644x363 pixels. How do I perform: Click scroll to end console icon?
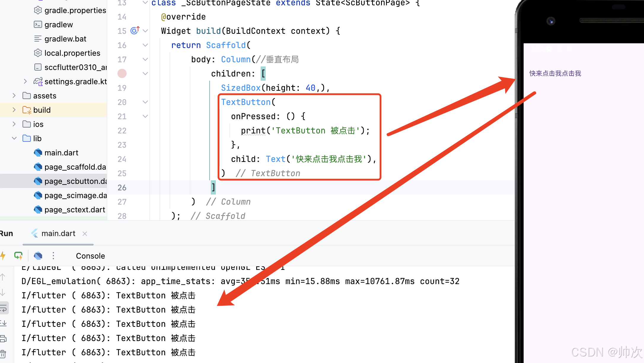point(4,323)
